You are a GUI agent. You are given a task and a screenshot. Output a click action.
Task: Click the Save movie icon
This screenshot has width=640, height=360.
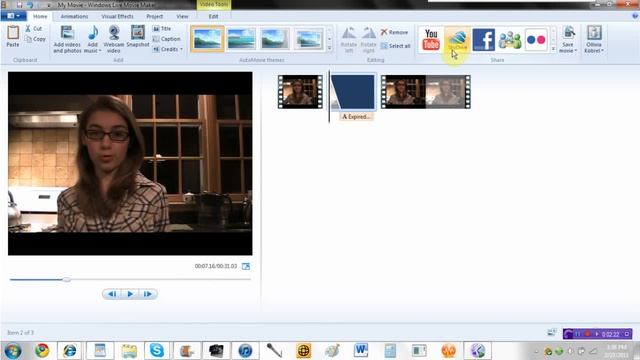tap(568, 33)
